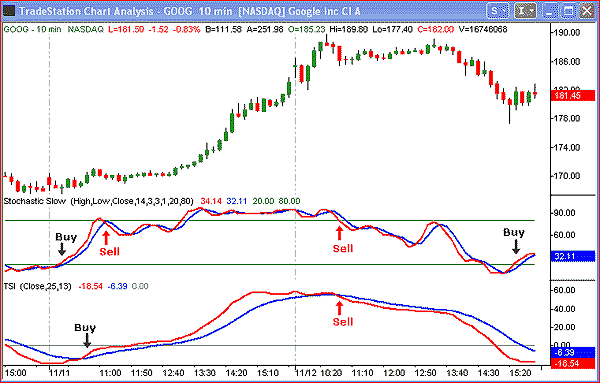Screen dimensions: 600x383
Task: Close the Chart Analysis window
Action: point(587,11)
